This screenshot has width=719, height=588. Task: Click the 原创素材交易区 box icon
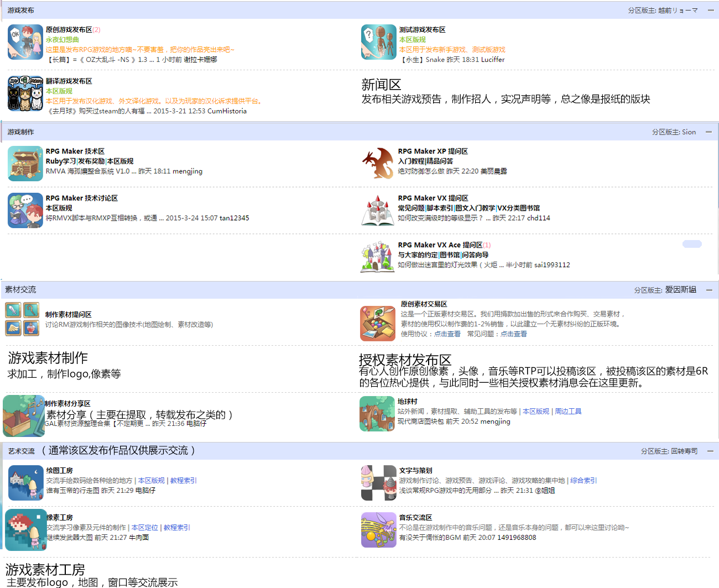click(378, 324)
